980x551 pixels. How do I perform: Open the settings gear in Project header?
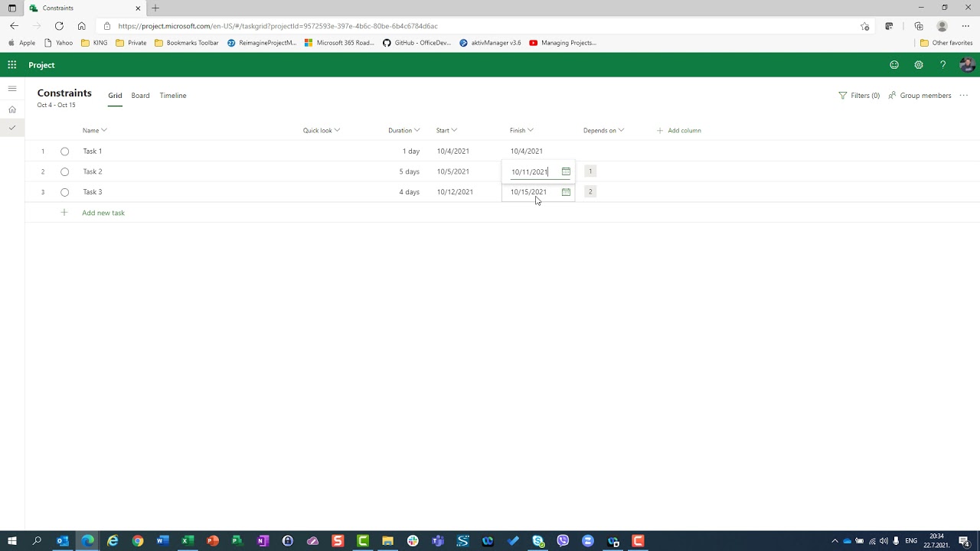919,65
